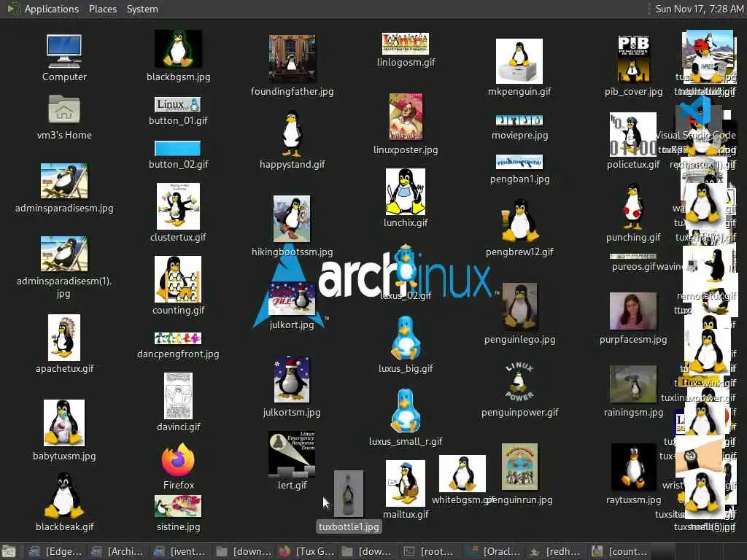Select the dancpengfront.jpg icon
The image size is (747, 560).
[x=178, y=338]
